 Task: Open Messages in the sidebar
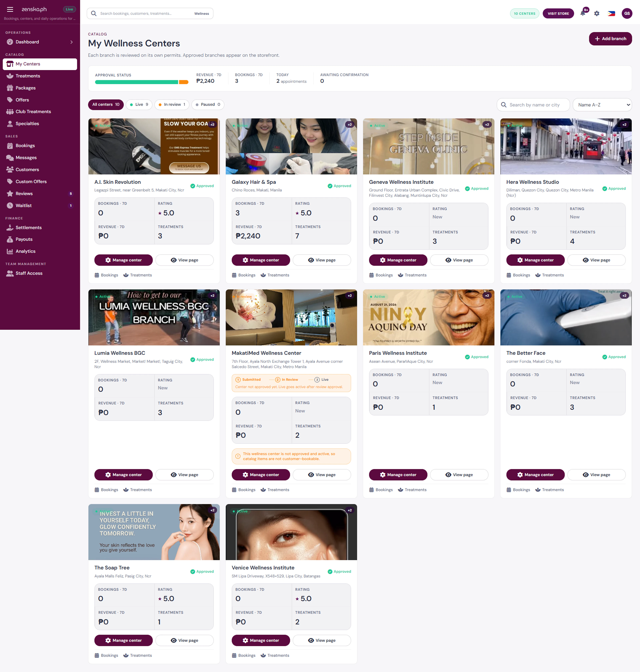click(x=40, y=158)
